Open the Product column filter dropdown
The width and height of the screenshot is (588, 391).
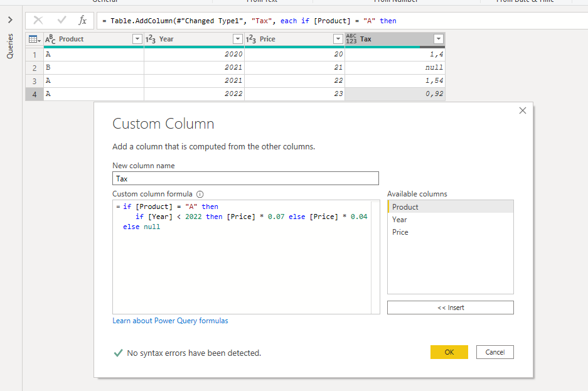coord(137,39)
